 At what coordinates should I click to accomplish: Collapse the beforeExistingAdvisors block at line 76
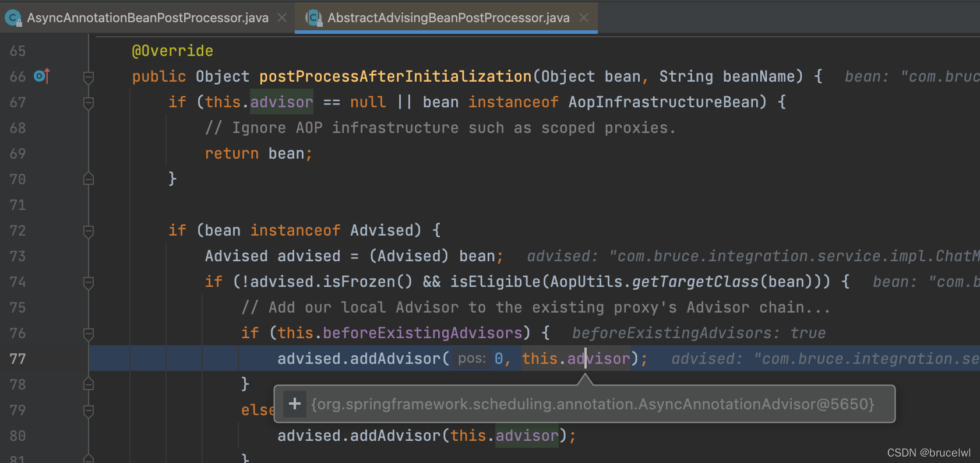point(89,334)
